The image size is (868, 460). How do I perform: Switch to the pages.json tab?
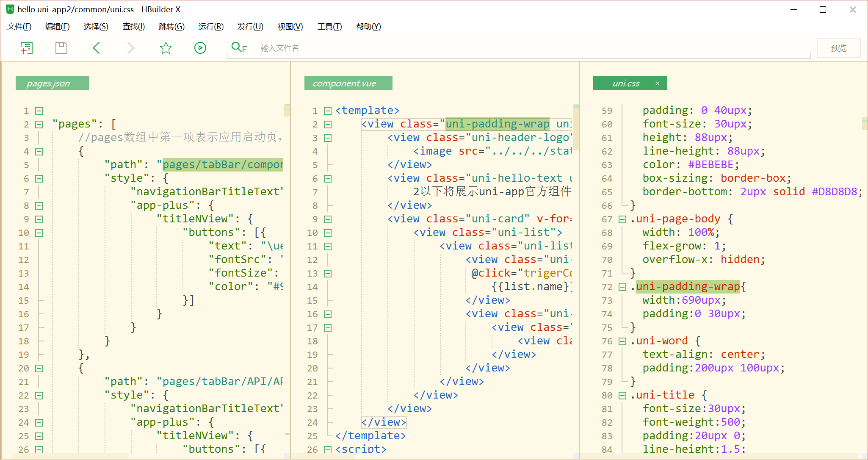(x=48, y=83)
